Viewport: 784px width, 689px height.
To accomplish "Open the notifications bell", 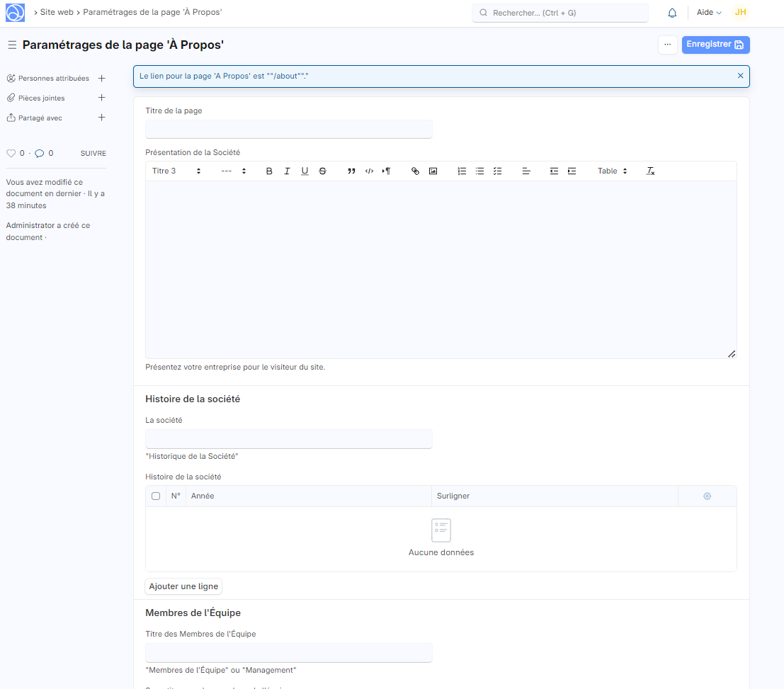I will 672,13.
